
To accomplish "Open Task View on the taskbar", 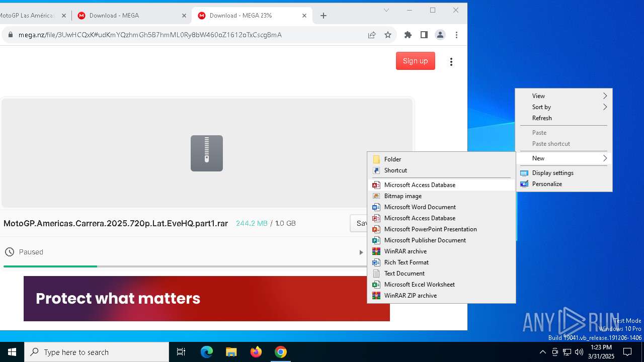I will (181, 352).
